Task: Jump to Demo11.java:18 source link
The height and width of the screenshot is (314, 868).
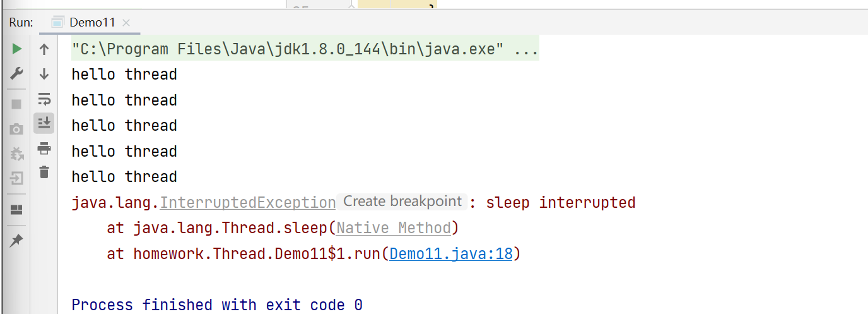Action: click(x=452, y=254)
